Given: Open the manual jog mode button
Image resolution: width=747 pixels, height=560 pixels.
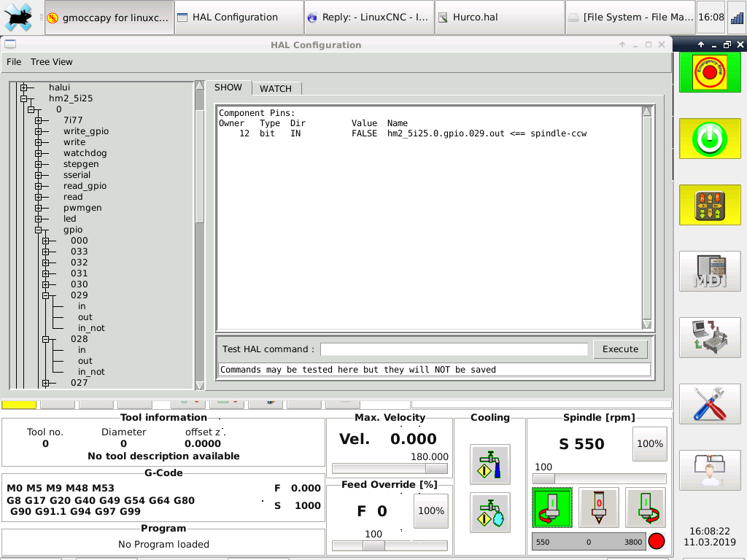Looking at the screenshot, I should tap(710, 205).
